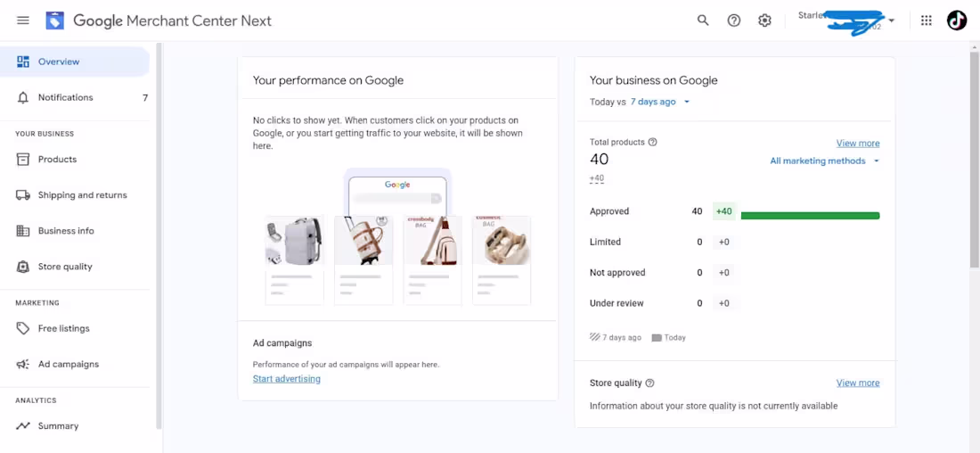Image resolution: width=980 pixels, height=453 pixels.
Task: Open the Google apps grid
Action: click(927, 21)
